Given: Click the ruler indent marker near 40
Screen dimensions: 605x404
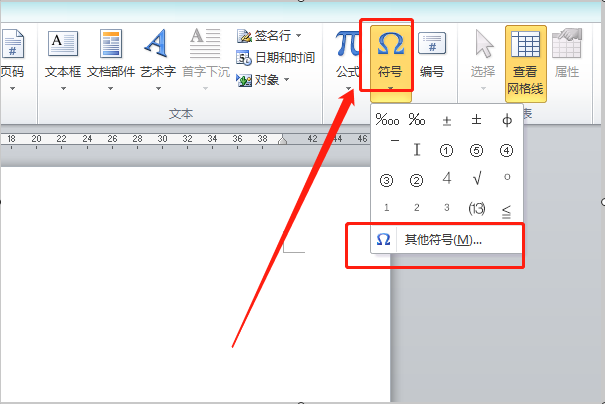Looking at the screenshot, I should (x=282, y=140).
